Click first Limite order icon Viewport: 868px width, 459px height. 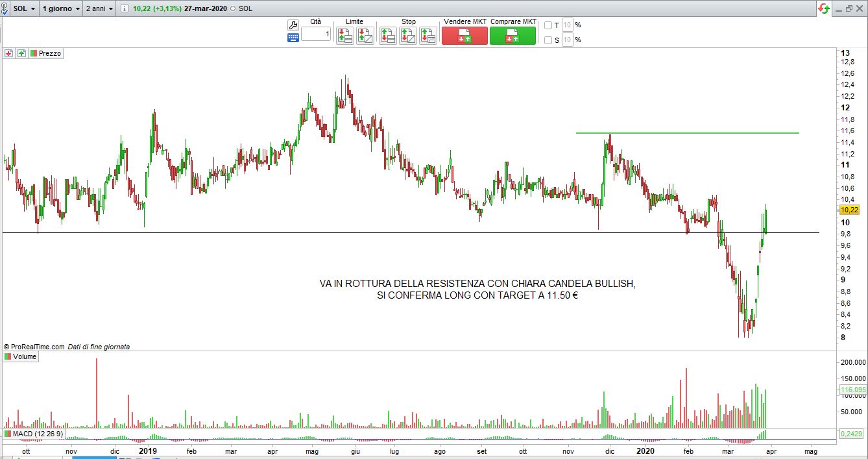[344, 36]
